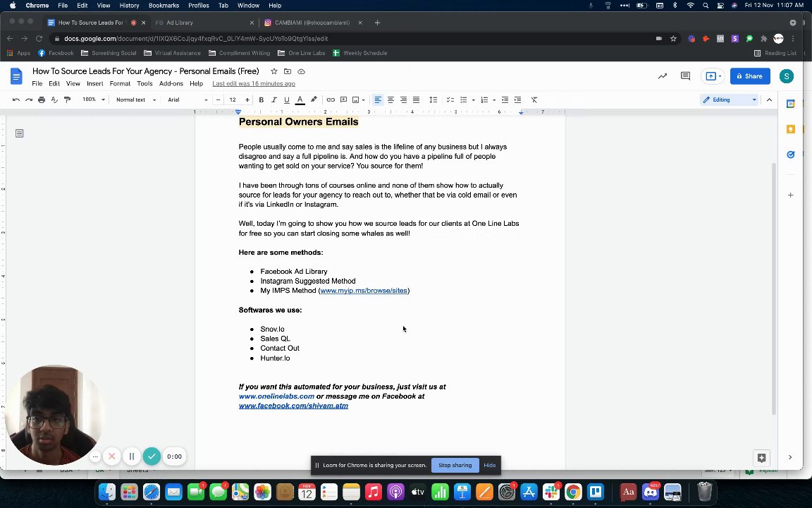Open the highlight color marker
Image resolution: width=812 pixels, height=508 pixels.
pyautogui.click(x=313, y=99)
